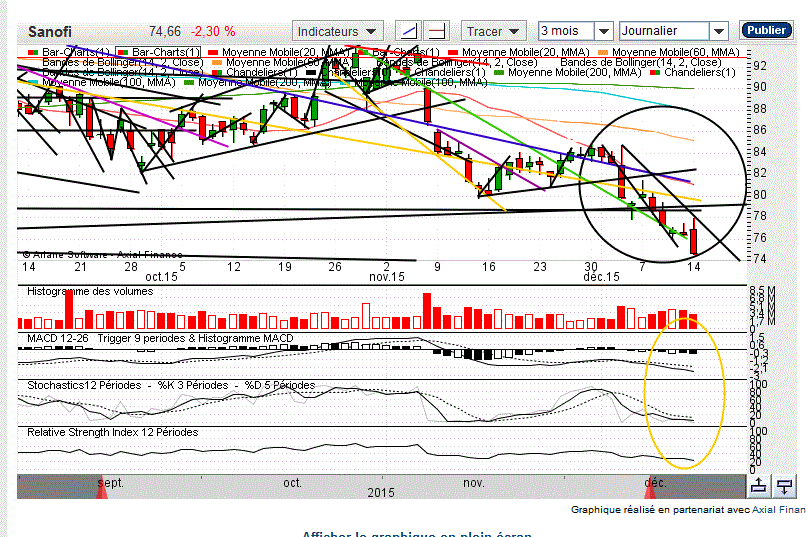Click the 2015 year label on the timeline
This screenshot has width=806, height=537.
tap(381, 493)
